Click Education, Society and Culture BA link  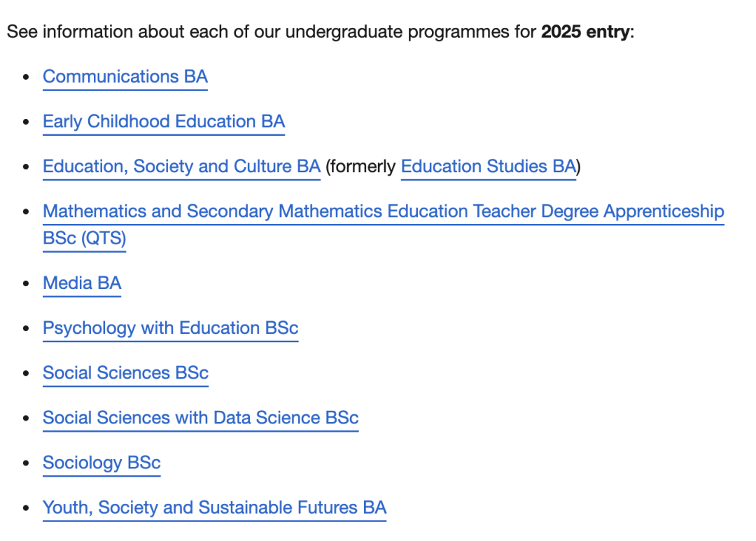click(181, 167)
